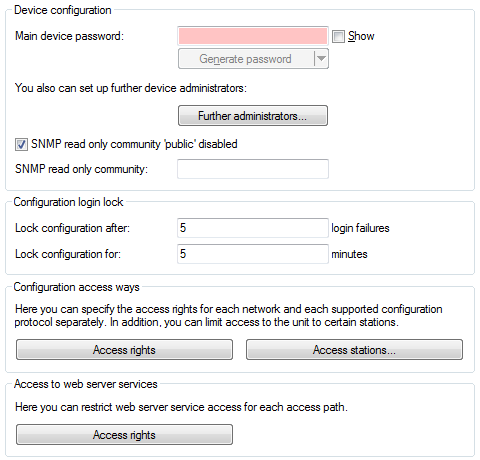Enable the Show password checkbox
This screenshot has width=480, height=460.
pyautogui.click(x=338, y=36)
